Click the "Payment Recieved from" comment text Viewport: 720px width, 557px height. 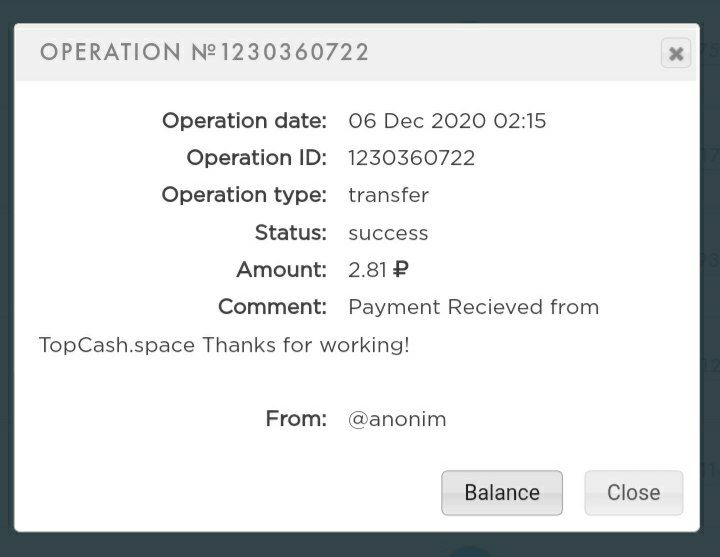[473, 307]
